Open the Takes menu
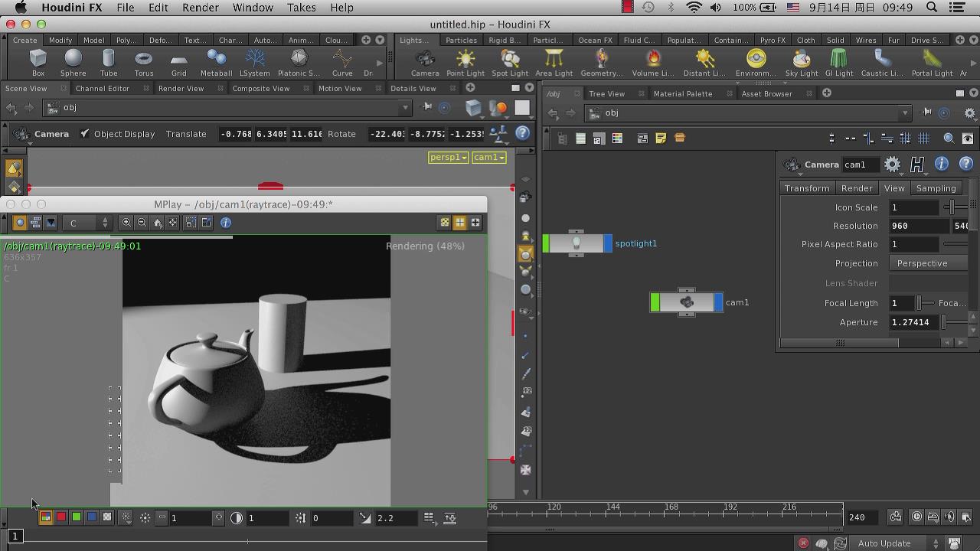 [301, 8]
